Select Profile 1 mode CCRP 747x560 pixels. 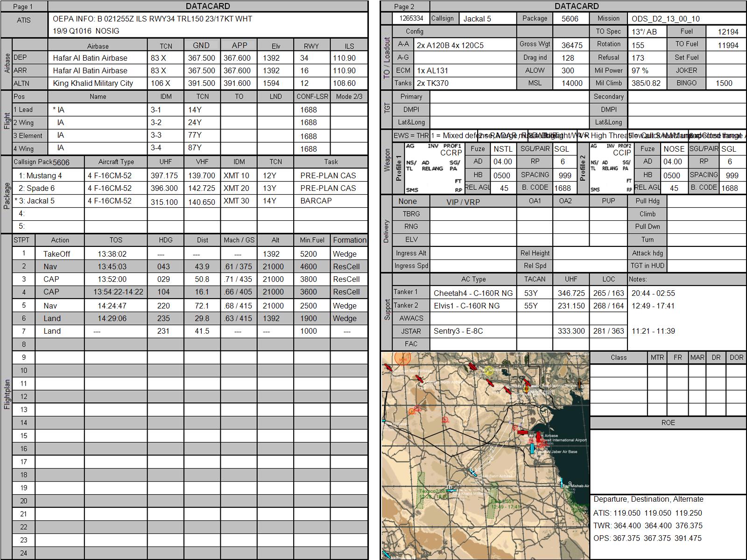pos(451,153)
